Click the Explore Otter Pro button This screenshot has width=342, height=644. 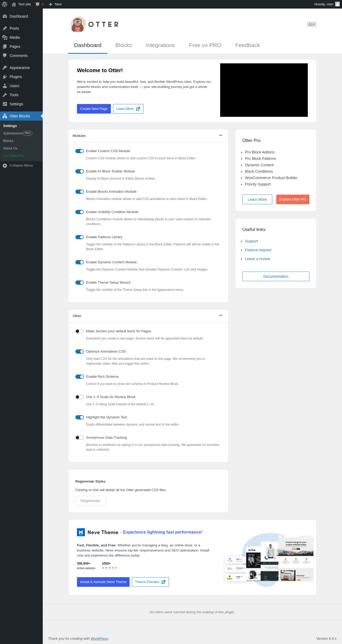click(293, 199)
